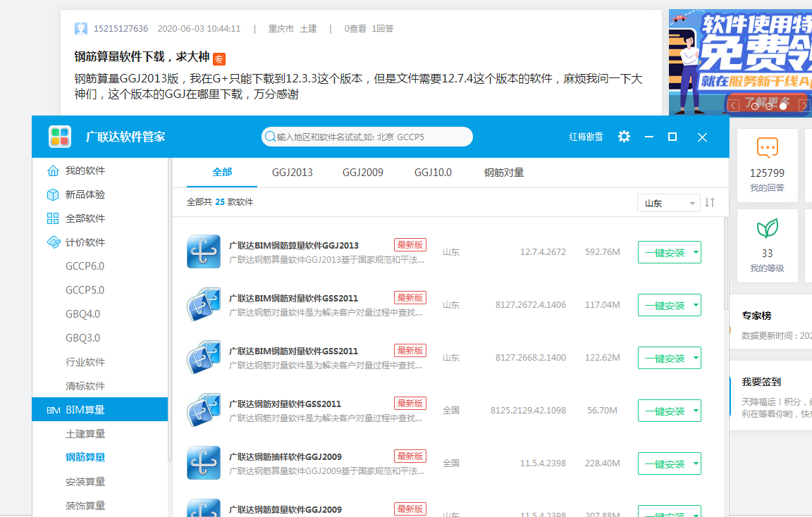812x517 pixels.
Task: Open 清标软件 in sidebar
Action: click(85, 385)
